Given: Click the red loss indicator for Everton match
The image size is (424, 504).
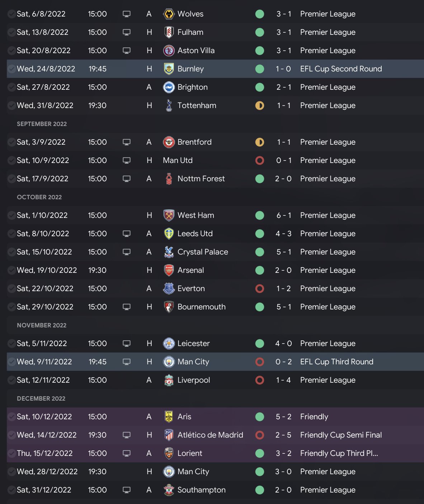Looking at the screenshot, I should [260, 289].
